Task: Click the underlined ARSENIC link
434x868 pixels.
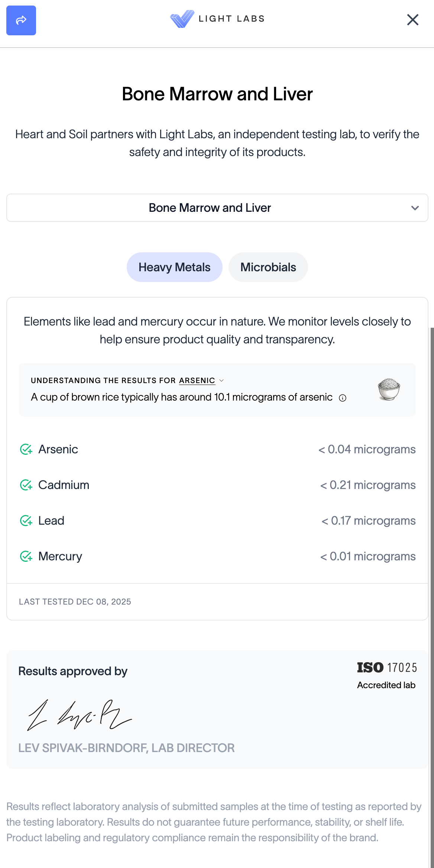Action: pos(197,380)
